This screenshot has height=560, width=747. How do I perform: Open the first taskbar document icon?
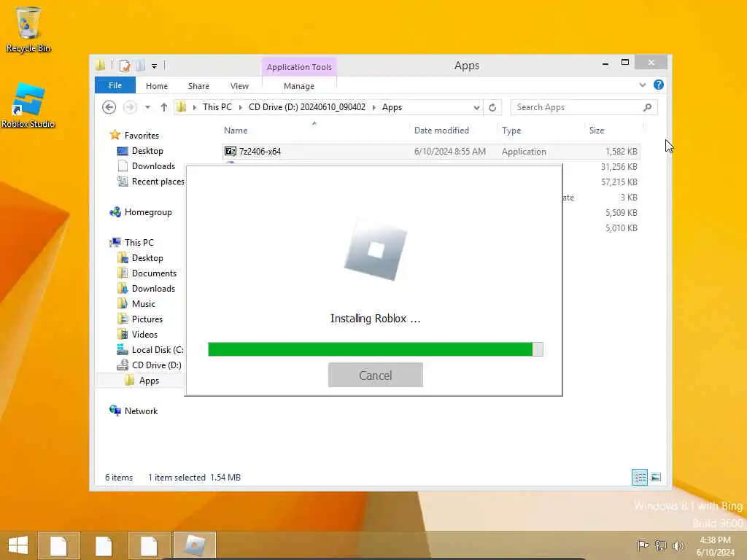pos(58,545)
